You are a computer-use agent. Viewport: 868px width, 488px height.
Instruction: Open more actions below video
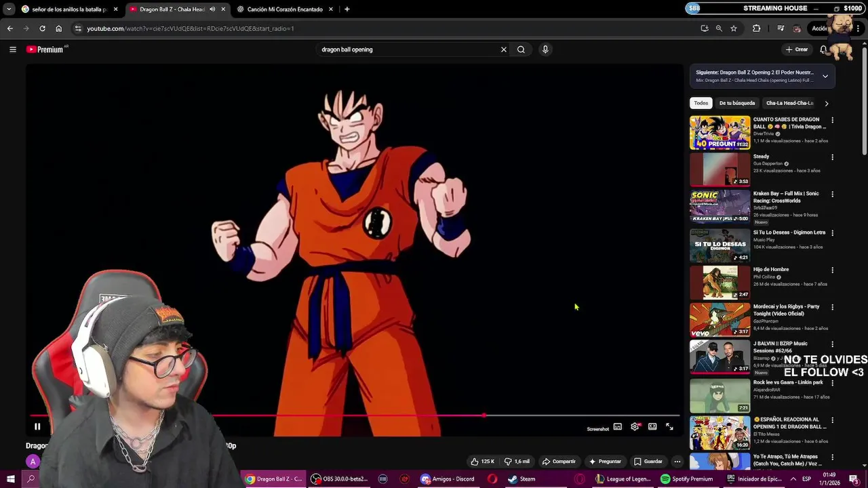pyautogui.click(x=677, y=462)
